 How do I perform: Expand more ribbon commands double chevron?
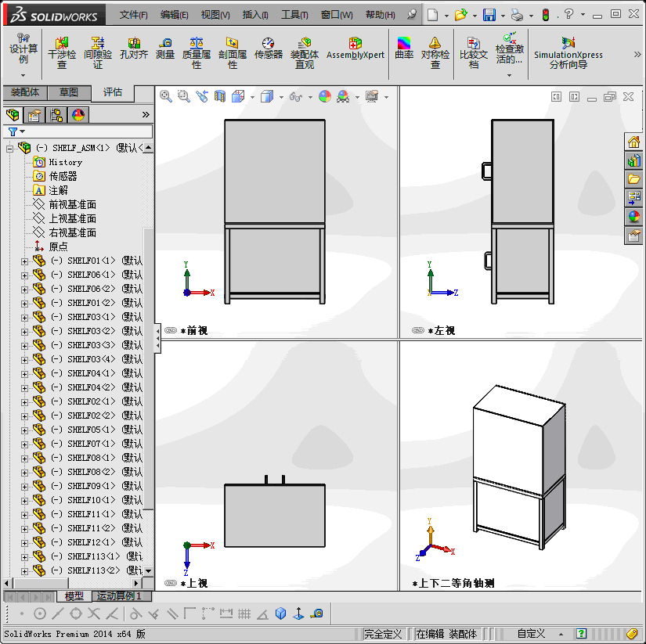[637, 54]
